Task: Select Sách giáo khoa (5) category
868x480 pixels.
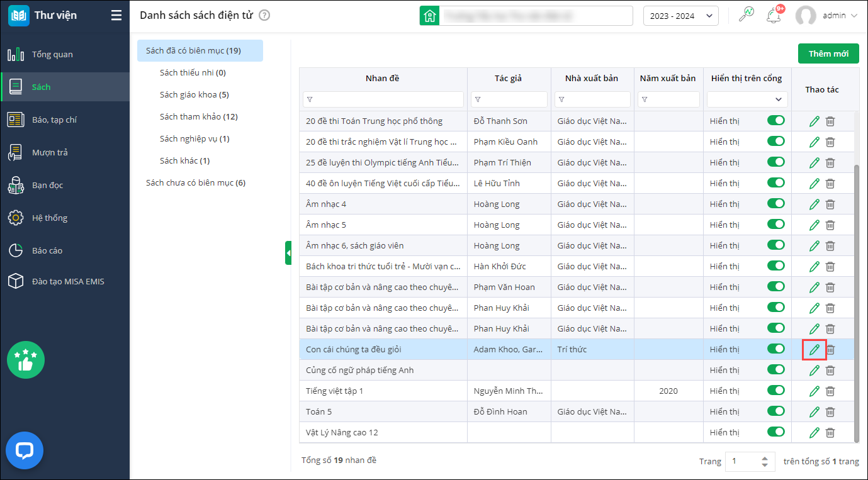Action: pos(194,94)
